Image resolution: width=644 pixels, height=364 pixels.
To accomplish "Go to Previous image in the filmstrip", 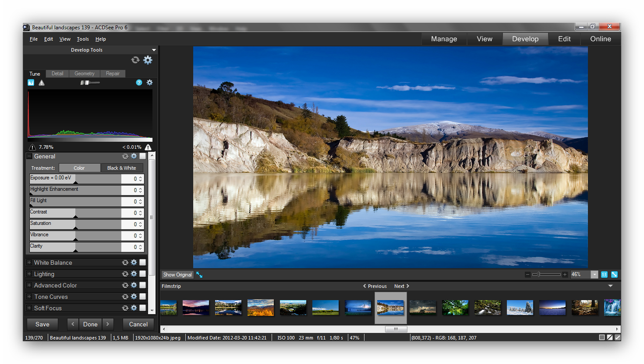I will pyautogui.click(x=375, y=286).
